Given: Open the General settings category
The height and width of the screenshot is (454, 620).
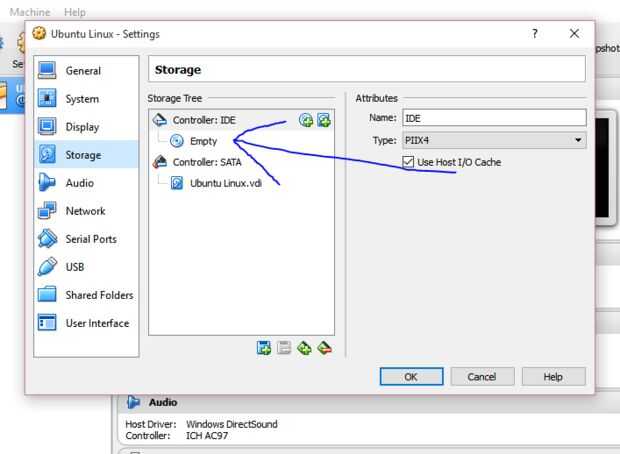Looking at the screenshot, I should 86,71.
